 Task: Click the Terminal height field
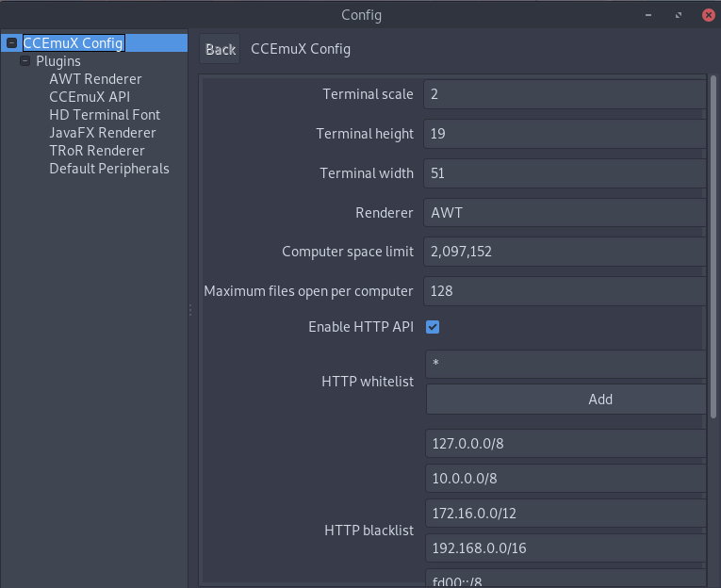pos(565,134)
